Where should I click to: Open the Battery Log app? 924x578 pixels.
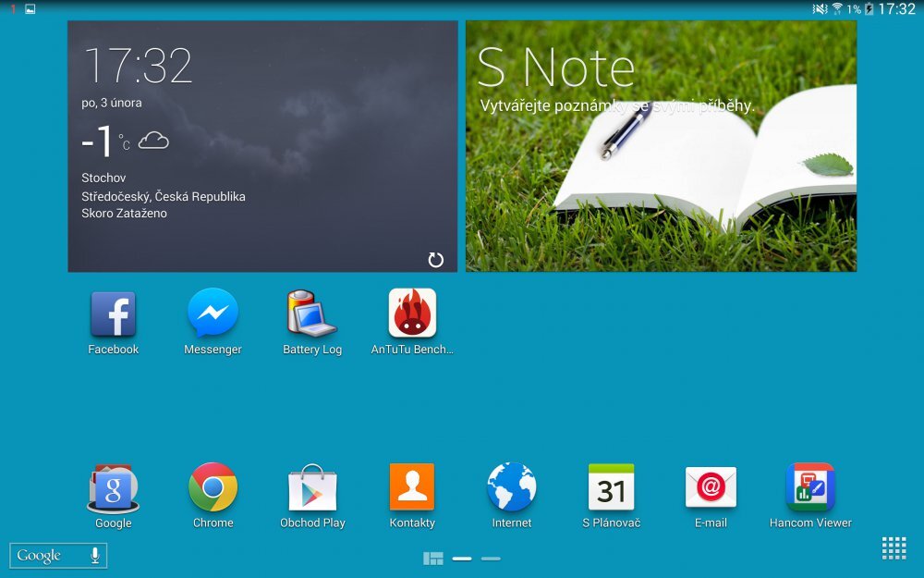click(x=312, y=314)
